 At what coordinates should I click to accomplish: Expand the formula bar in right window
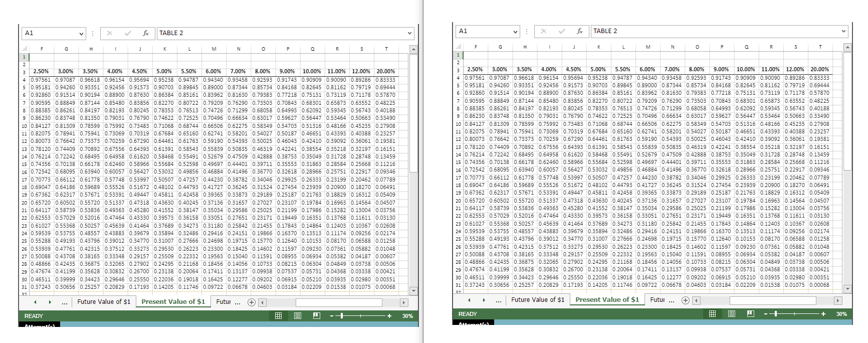pyautogui.click(x=843, y=32)
